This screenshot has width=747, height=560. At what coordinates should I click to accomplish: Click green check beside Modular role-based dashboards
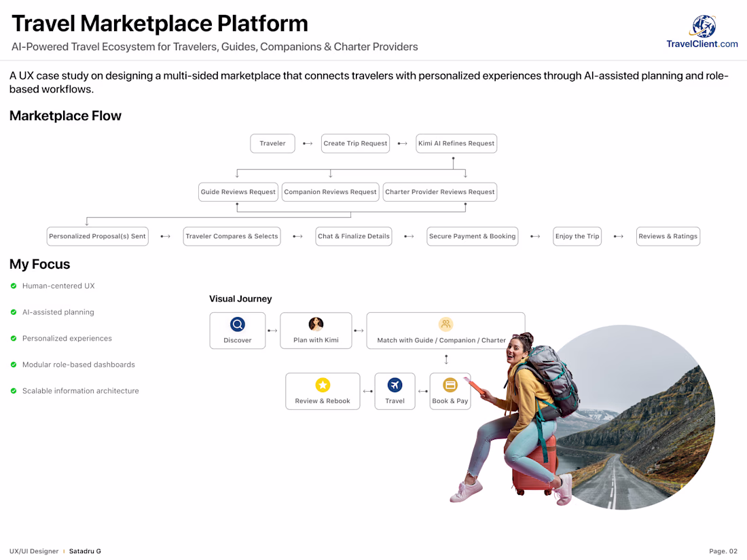(x=14, y=365)
